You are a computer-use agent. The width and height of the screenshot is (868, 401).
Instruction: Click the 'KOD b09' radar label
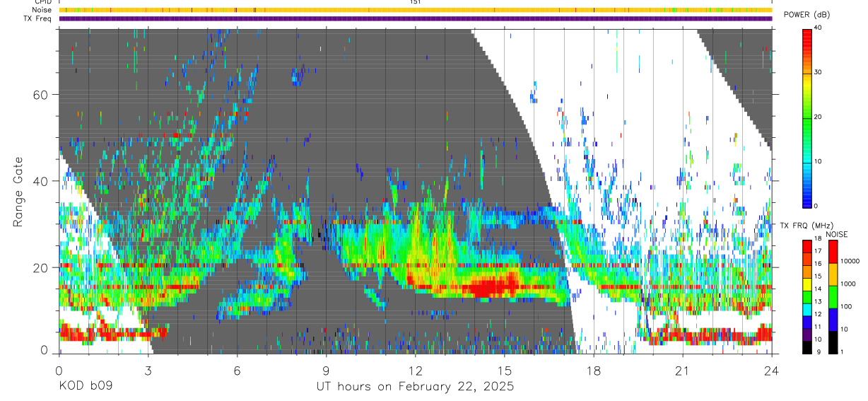pyautogui.click(x=85, y=387)
